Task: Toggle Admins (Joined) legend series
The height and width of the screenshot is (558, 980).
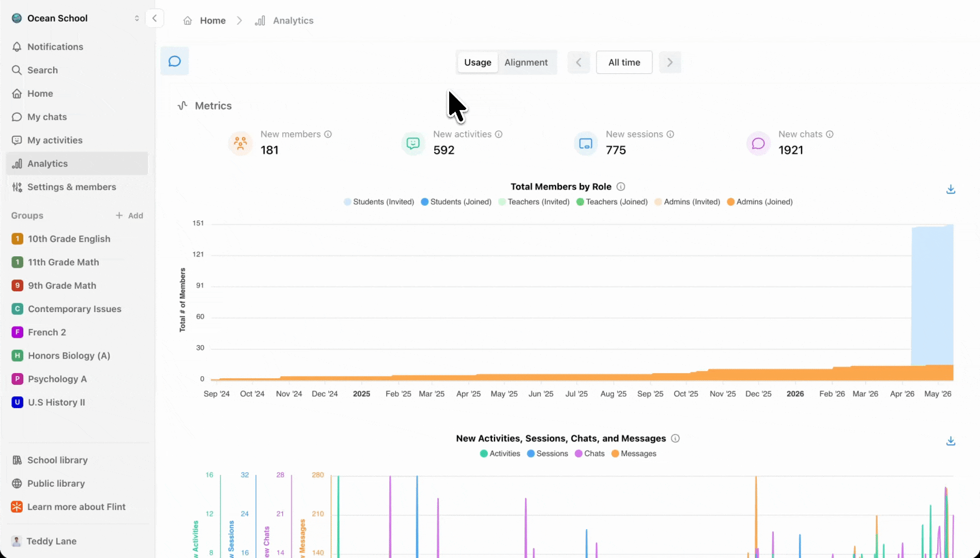Action: click(760, 202)
